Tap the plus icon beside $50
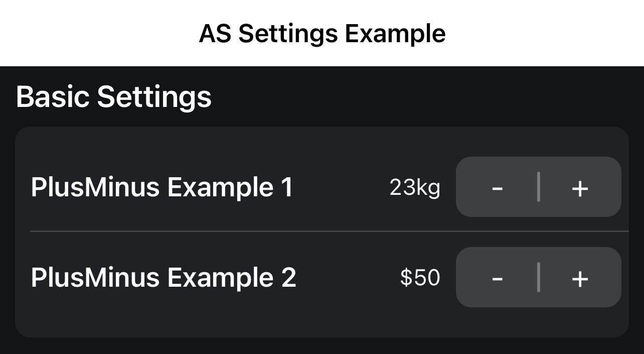Viewport: 644px width, 354px height. (x=580, y=278)
